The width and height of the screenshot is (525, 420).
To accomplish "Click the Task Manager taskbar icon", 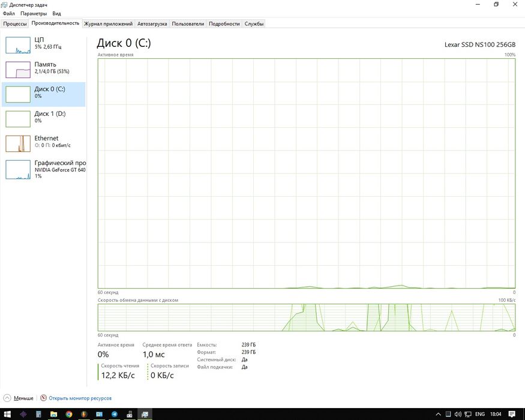I will (x=145, y=414).
